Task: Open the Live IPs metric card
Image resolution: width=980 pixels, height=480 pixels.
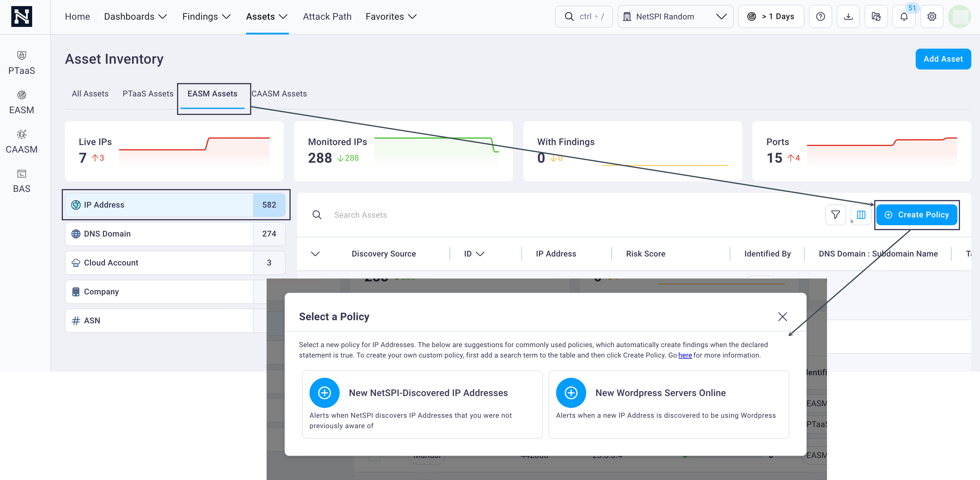Action: (174, 151)
